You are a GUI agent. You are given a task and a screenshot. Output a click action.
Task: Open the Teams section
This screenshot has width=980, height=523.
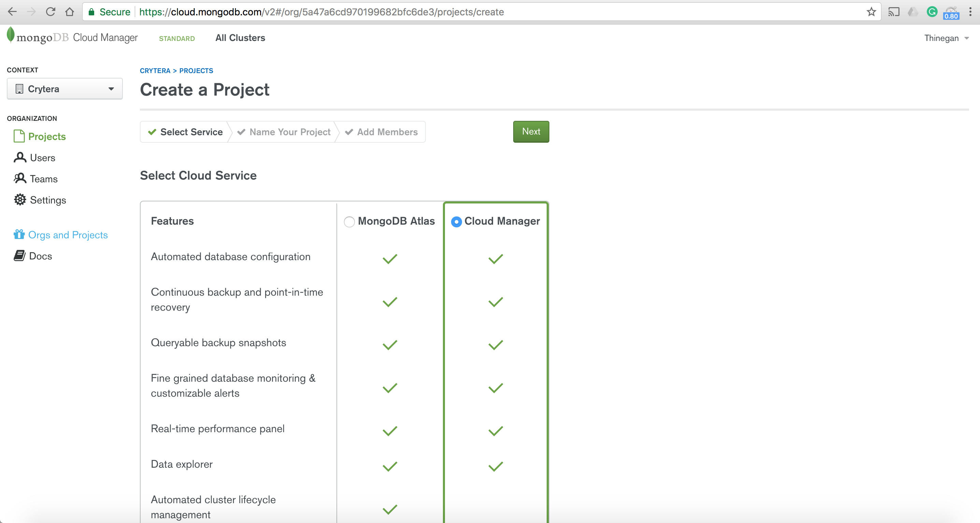(43, 179)
